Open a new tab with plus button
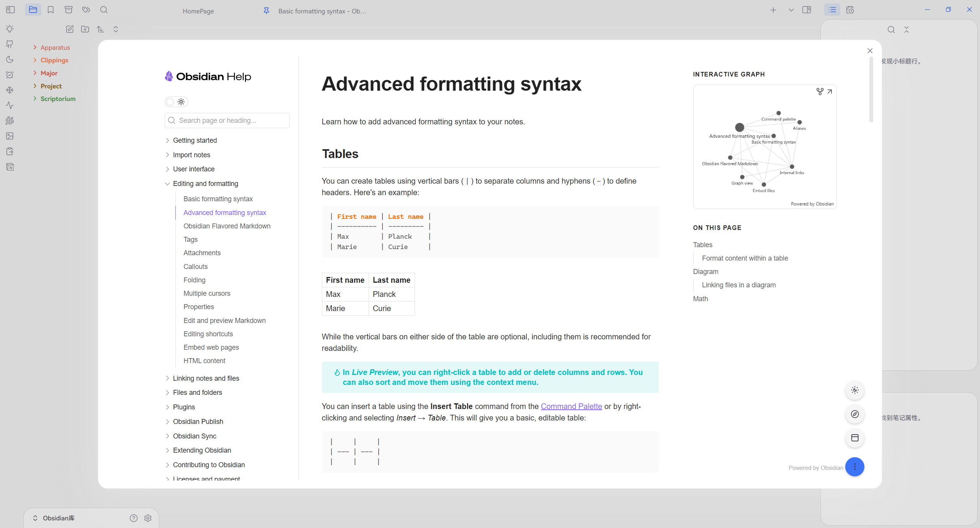This screenshot has width=980, height=528. click(x=773, y=10)
